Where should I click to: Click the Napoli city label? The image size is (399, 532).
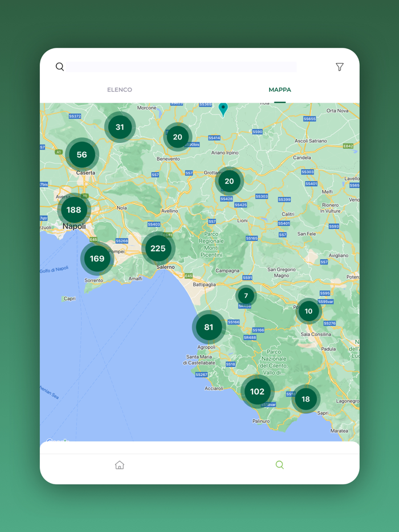pos(74,226)
